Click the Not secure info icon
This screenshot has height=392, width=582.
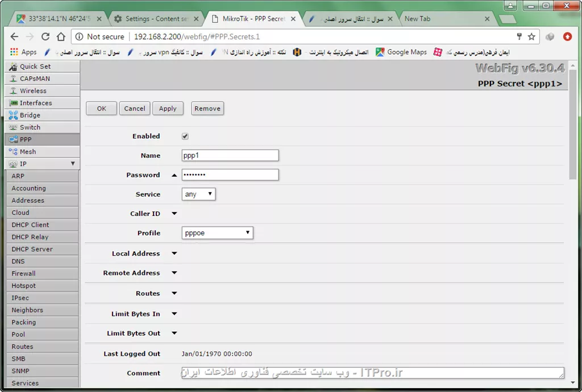[x=79, y=37]
